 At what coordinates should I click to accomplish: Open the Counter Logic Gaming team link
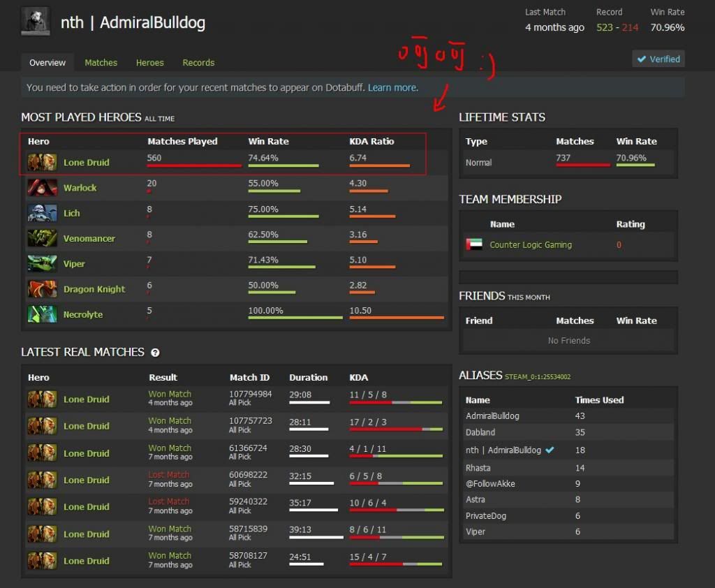coord(531,244)
